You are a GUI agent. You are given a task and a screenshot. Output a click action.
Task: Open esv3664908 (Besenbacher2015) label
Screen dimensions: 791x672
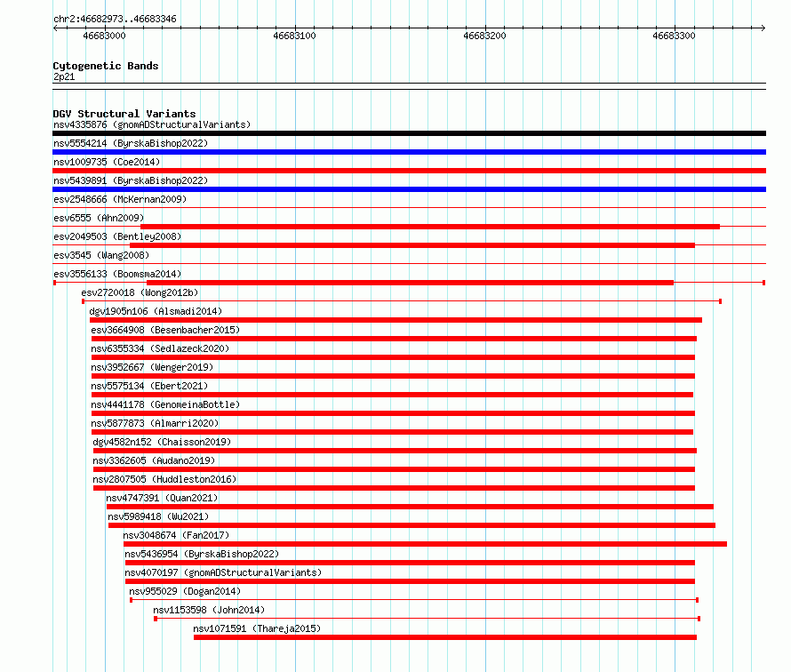165,330
